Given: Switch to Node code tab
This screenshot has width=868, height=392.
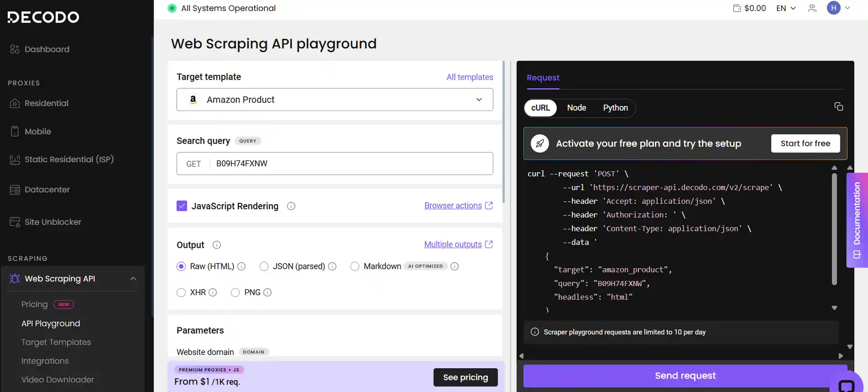Looking at the screenshot, I should (577, 108).
